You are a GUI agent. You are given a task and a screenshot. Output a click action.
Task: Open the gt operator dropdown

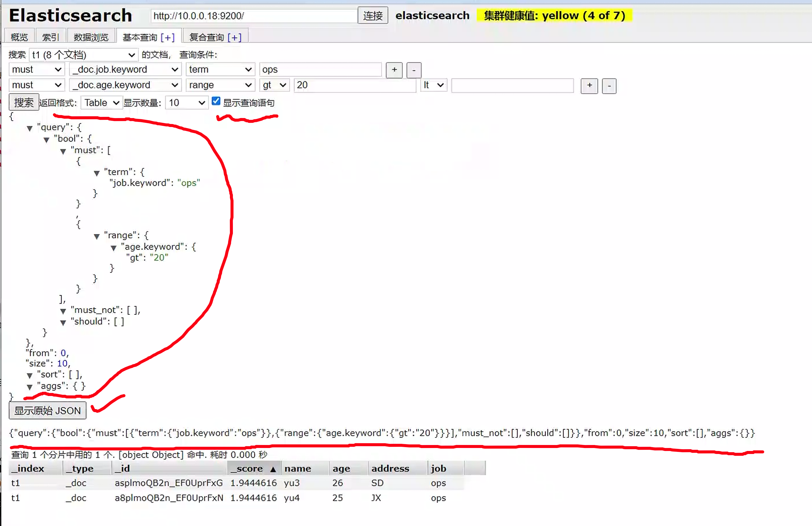pos(274,85)
